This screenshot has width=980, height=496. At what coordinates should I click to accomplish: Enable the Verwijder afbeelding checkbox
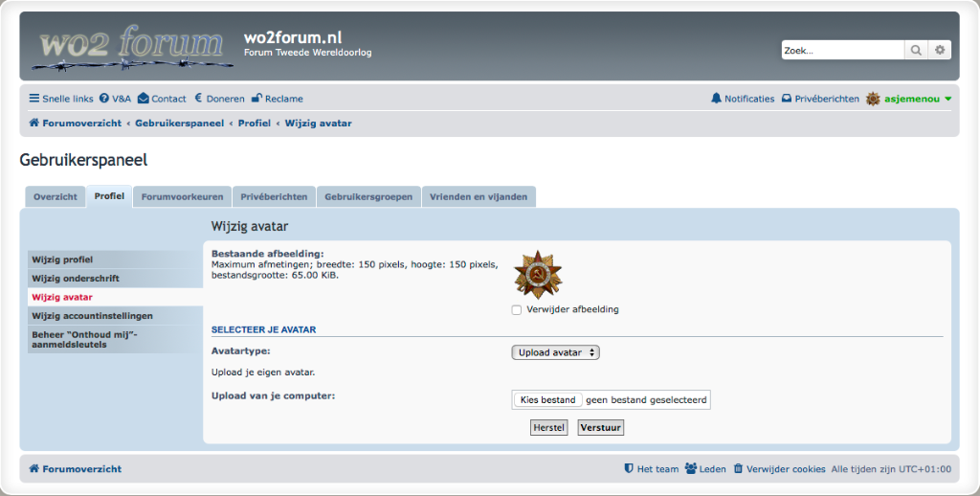pos(517,309)
